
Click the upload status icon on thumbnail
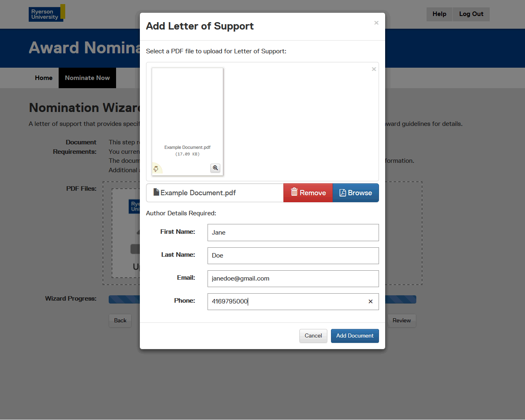[156, 169]
